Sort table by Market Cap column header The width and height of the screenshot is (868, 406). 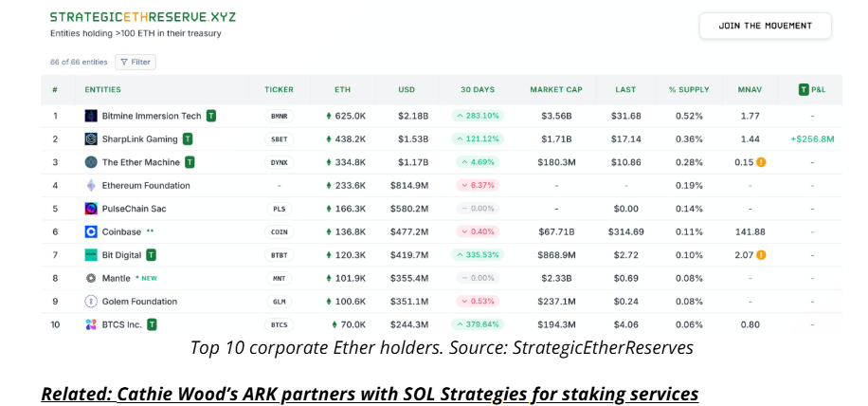click(x=556, y=89)
